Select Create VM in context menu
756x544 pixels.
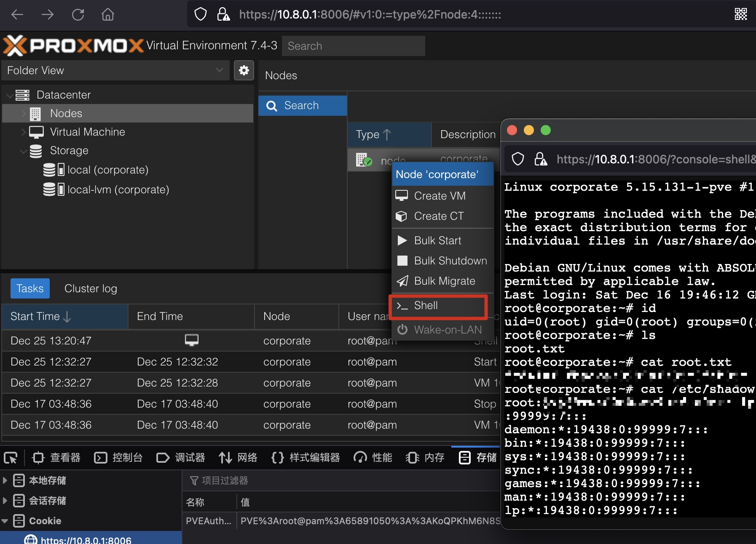442,196
